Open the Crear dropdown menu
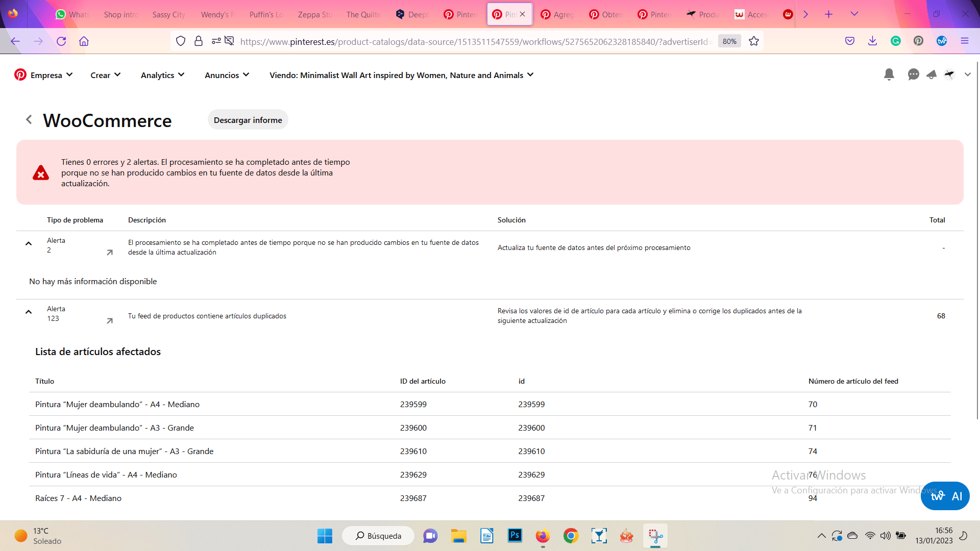Screen dimensions: 980x551 click(106, 75)
